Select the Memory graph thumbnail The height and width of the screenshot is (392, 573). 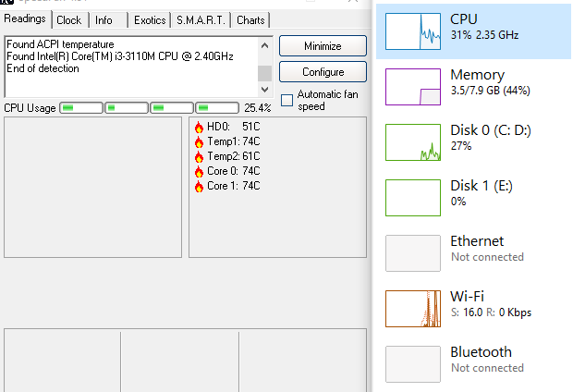[x=413, y=87]
